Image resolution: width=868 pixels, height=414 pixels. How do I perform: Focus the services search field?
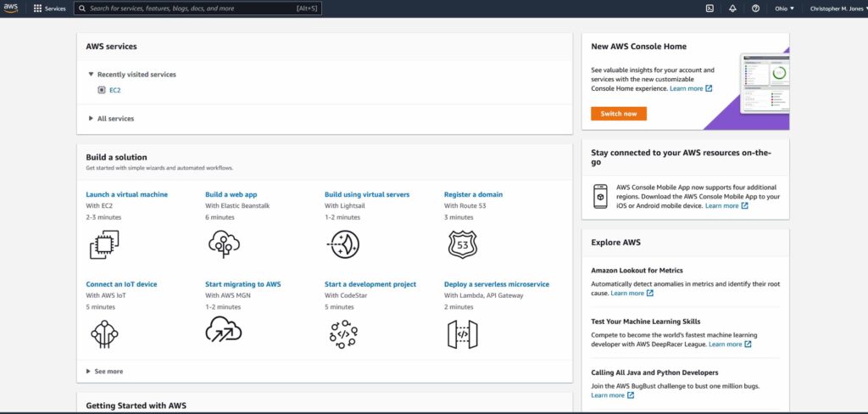pos(198,8)
